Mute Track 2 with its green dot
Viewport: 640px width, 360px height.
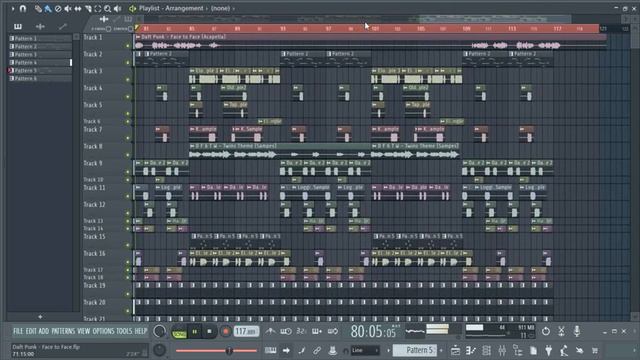tap(128, 62)
